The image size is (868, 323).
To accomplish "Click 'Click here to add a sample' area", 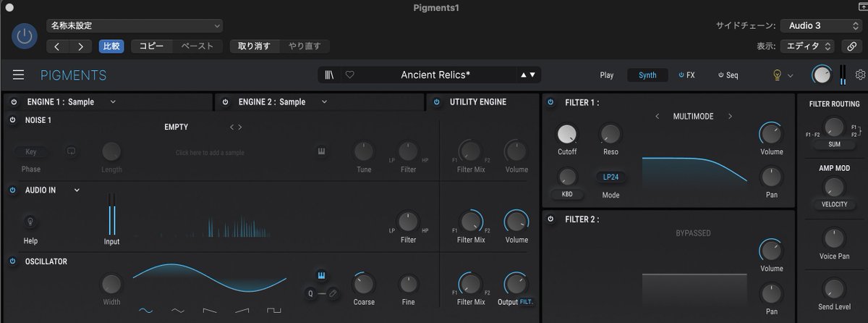I will (x=210, y=153).
